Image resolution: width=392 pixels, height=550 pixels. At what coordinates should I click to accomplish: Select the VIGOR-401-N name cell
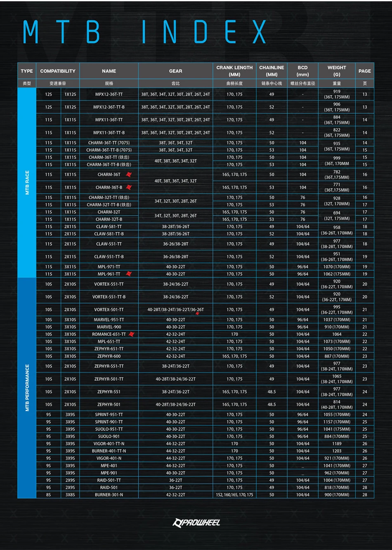coord(109,458)
